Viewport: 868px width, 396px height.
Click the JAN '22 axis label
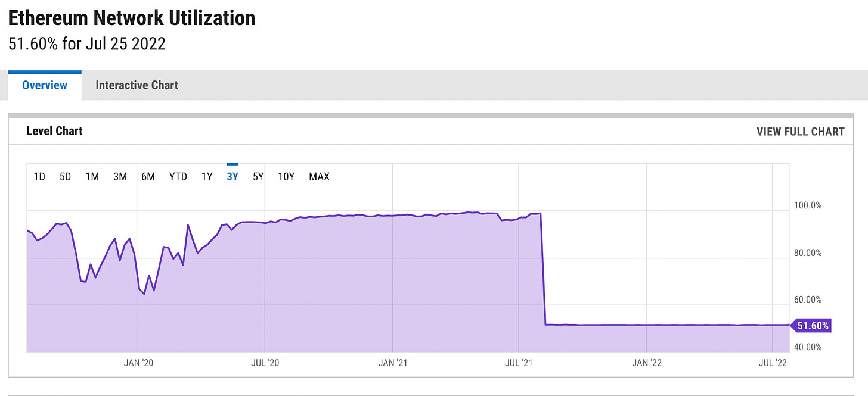click(x=647, y=363)
